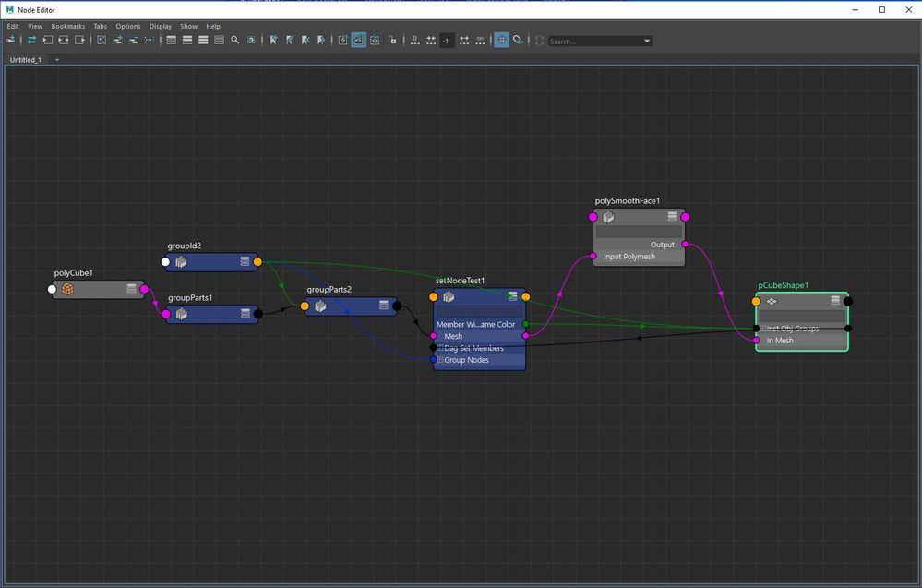This screenshot has height=588, width=922.
Task: Open the Edit menu
Action: 13,26
